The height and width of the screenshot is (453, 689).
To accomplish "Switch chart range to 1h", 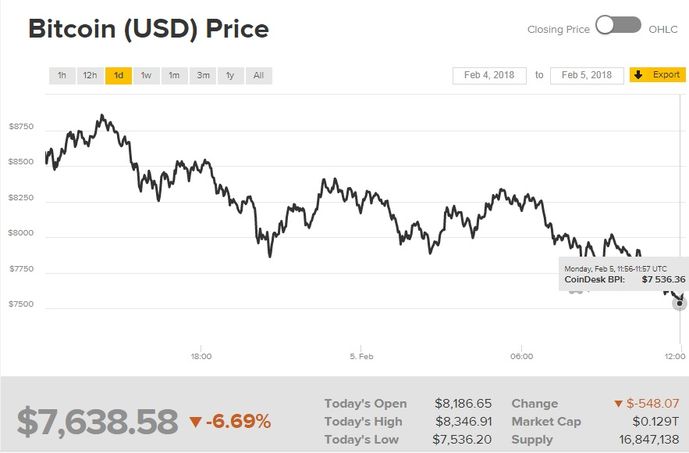I will coord(62,75).
